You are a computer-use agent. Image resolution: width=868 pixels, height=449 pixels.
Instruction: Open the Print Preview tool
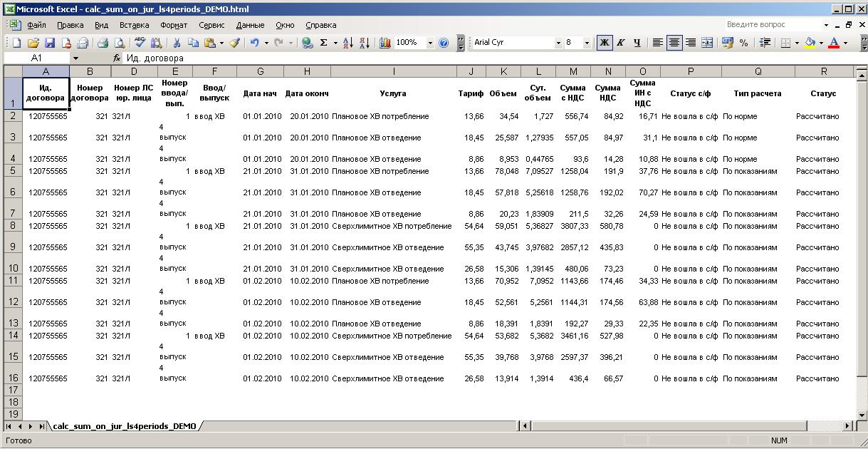click(x=118, y=43)
